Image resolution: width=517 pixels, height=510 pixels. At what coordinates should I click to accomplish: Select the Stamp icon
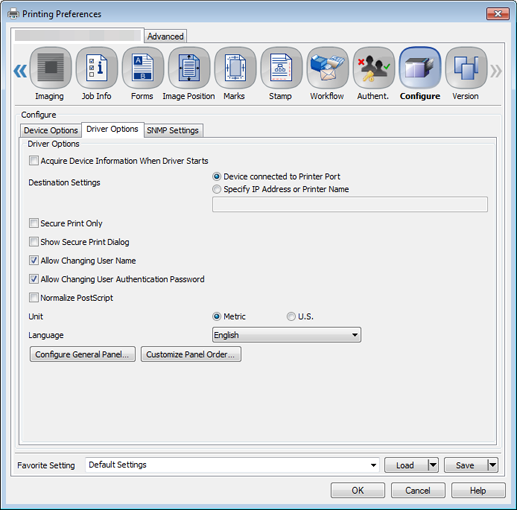[x=281, y=68]
